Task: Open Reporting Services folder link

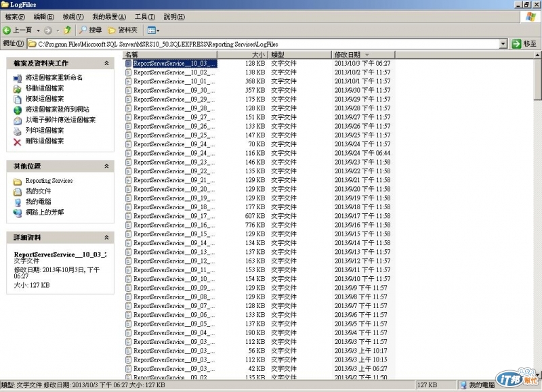Action: (49, 181)
